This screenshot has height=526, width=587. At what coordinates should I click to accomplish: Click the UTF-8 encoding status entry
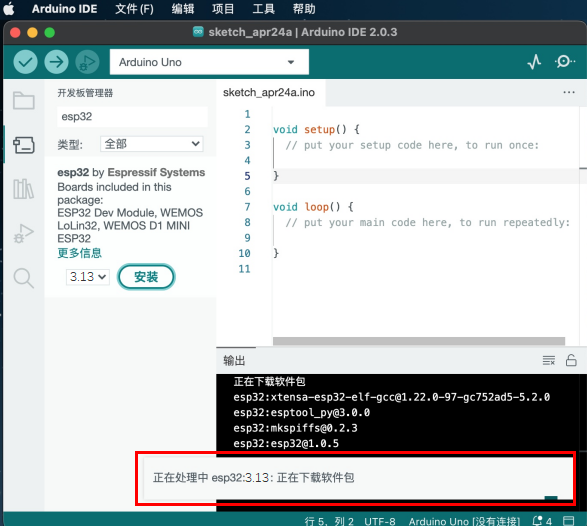380,521
